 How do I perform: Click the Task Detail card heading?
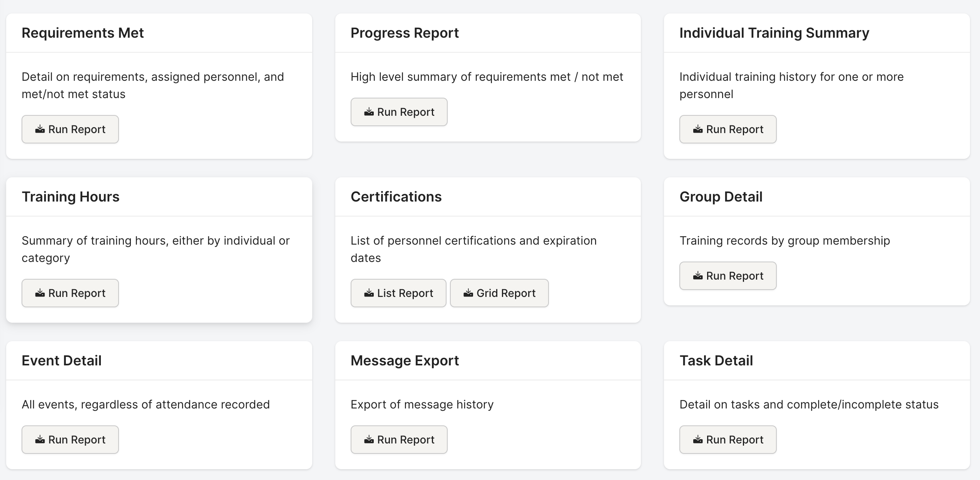point(716,361)
